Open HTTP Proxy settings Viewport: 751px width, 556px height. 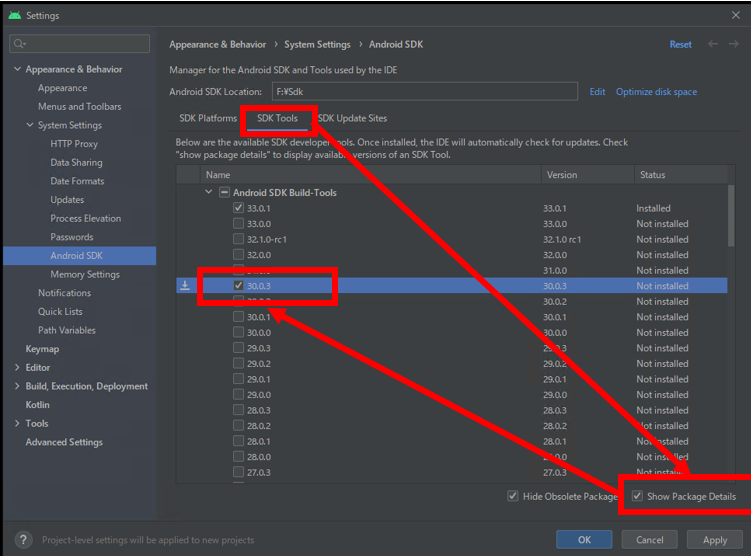pos(74,144)
